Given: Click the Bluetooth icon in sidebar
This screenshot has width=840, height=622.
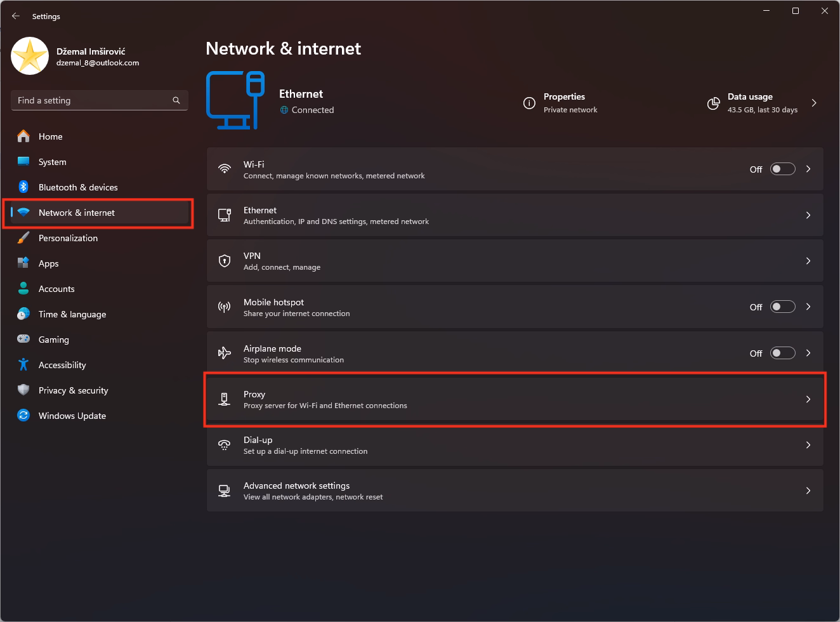Looking at the screenshot, I should (x=23, y=187).
